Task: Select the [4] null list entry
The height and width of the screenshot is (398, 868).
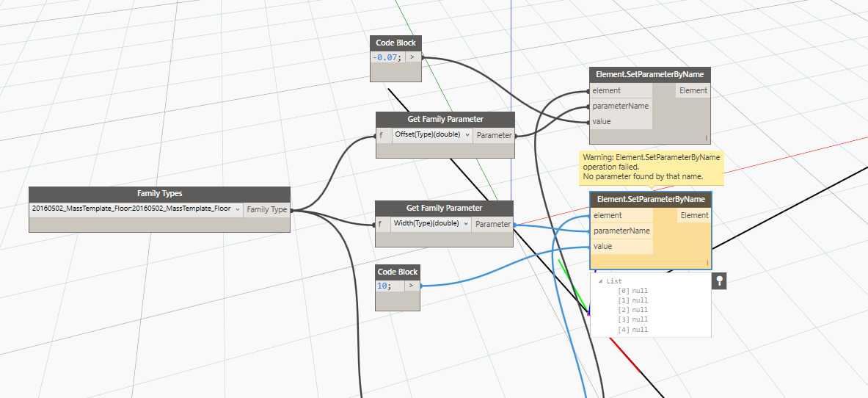Action: coord(632,329)
